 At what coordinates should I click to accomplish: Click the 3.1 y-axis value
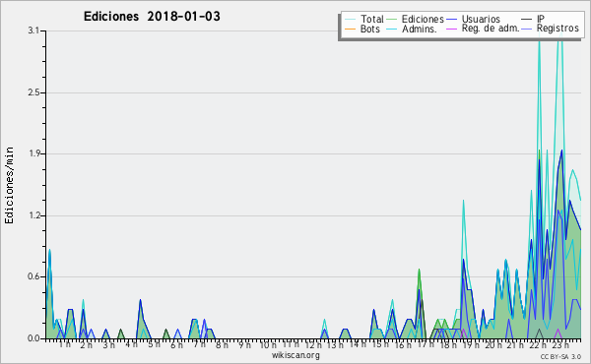(33, 30)
